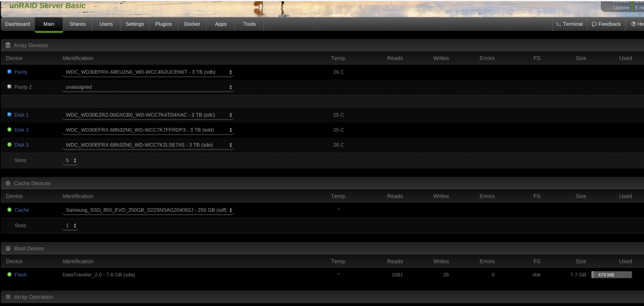
Task: Open the Docker tab
Action: pyautogui.click(x=192, y=24)
